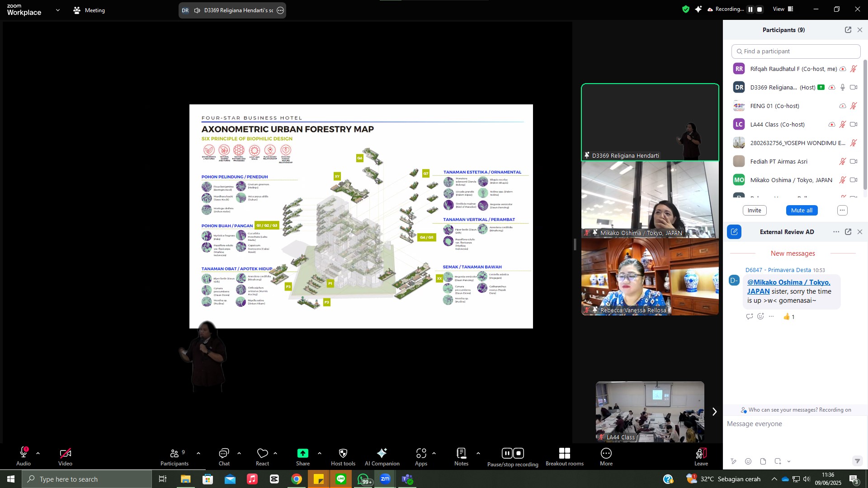Open the React heart button

[262, 456]
